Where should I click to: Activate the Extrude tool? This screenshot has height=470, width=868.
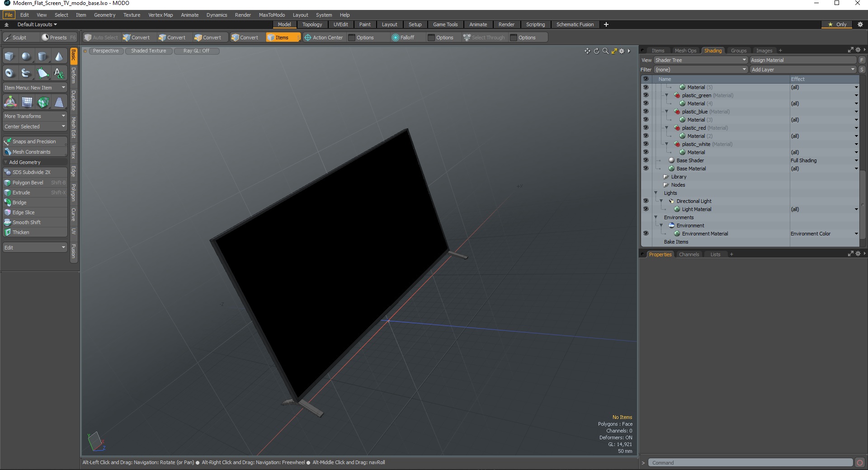[35, 193]
